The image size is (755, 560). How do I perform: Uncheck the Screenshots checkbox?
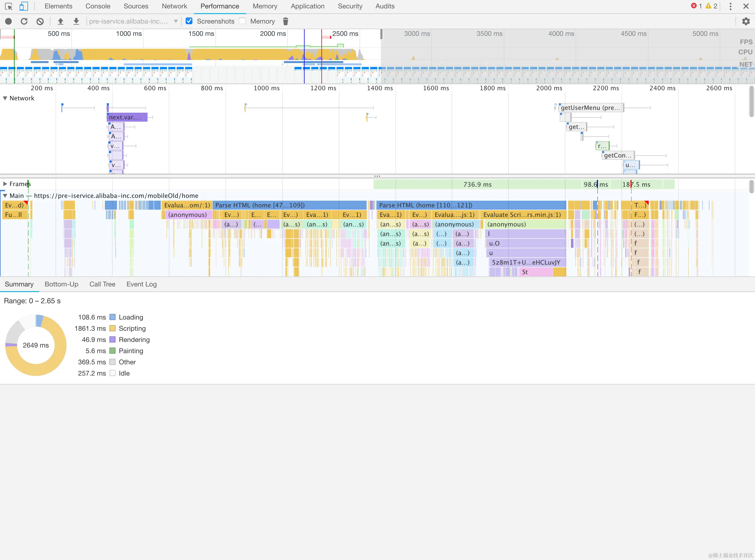coord(189,21)
